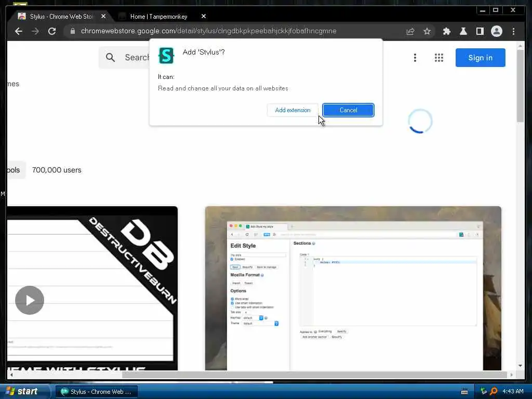Toggle the side panel icon
Image resolution: width=532 pixels, height=399 pixels.
[480, 31]
